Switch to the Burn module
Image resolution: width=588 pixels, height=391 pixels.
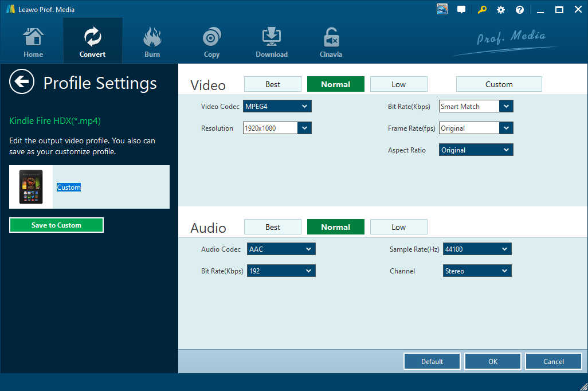tap(152, 42)
